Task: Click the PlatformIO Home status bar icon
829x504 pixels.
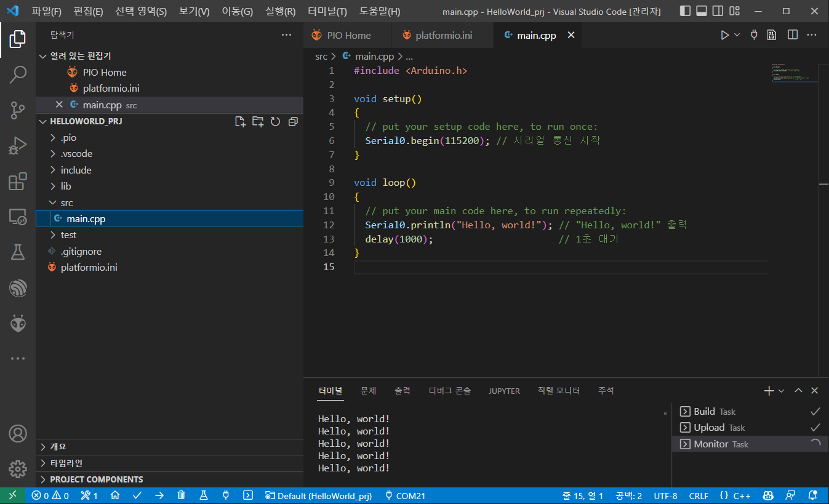Action: [x=115, y=495]
